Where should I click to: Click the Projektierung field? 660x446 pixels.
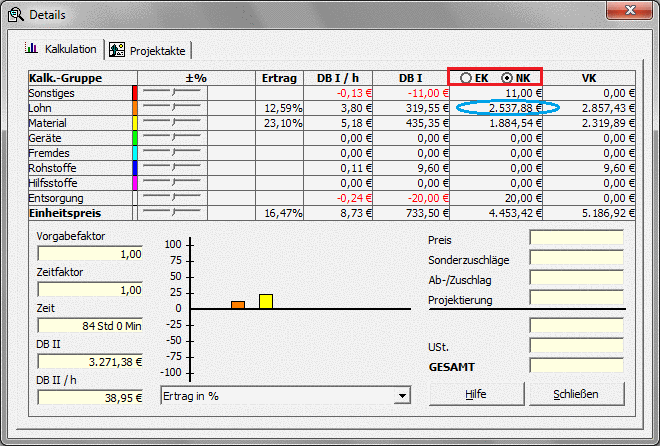click(x=577, y=298)
